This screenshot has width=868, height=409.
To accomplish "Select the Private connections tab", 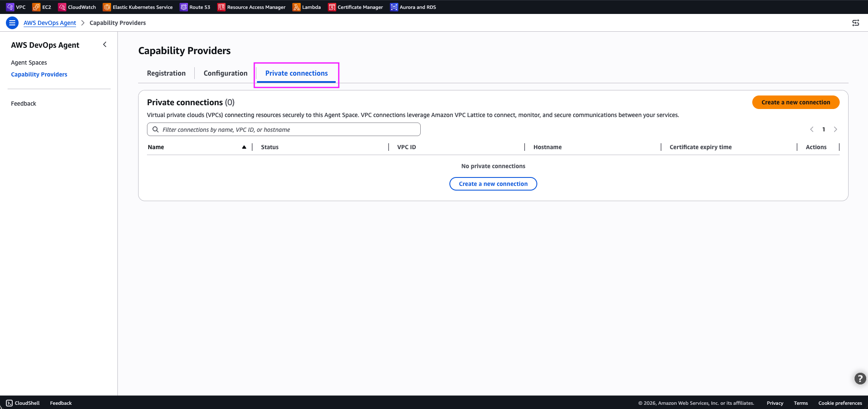I will [297, 73].
